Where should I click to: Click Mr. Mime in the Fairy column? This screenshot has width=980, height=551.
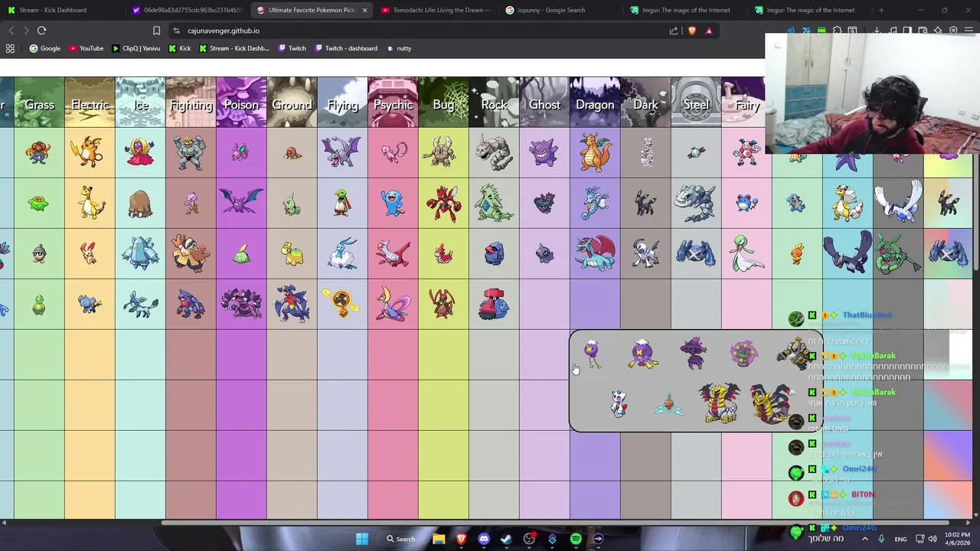(746, 152)
